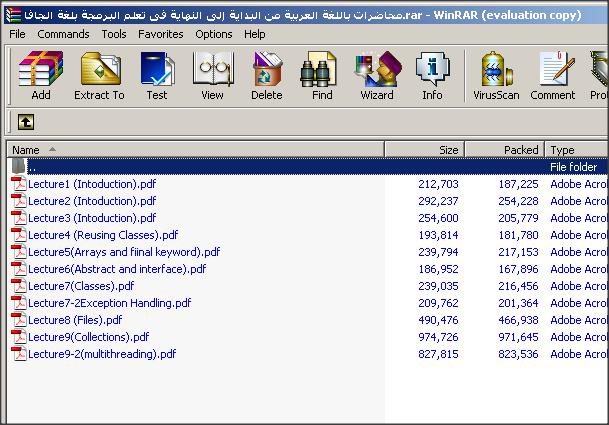Click packed value 466,938
The image size is (609, 425).
tap(519, 320)
